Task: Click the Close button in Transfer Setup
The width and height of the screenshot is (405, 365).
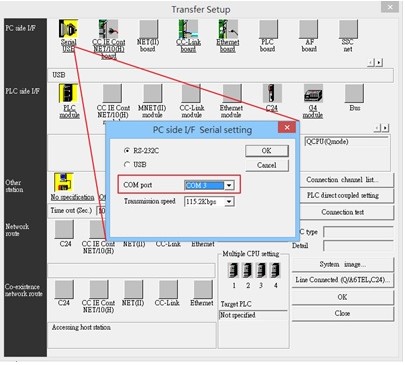Action: pyautogui.click(x=343, y=313)
